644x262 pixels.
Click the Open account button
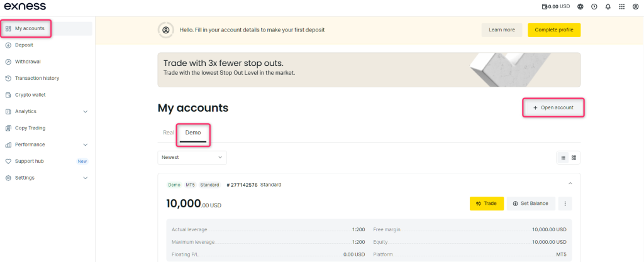[x=553, y=107]
